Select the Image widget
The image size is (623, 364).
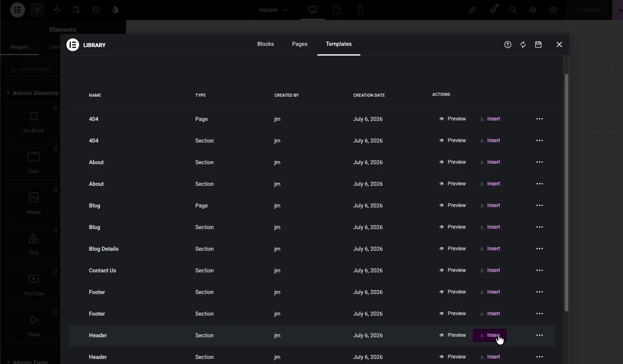click(x=34, y=203)
